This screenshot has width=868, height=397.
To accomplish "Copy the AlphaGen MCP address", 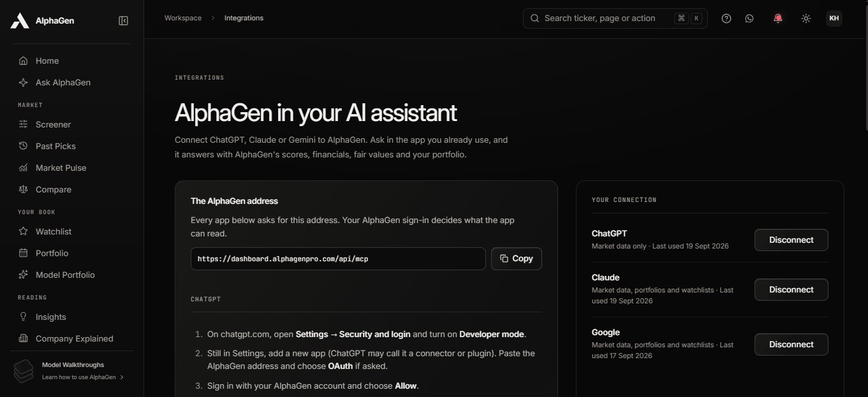I will point(517,259).
